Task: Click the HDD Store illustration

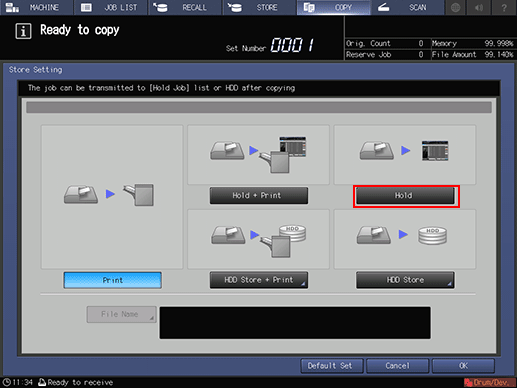Action: pos(405,239)
